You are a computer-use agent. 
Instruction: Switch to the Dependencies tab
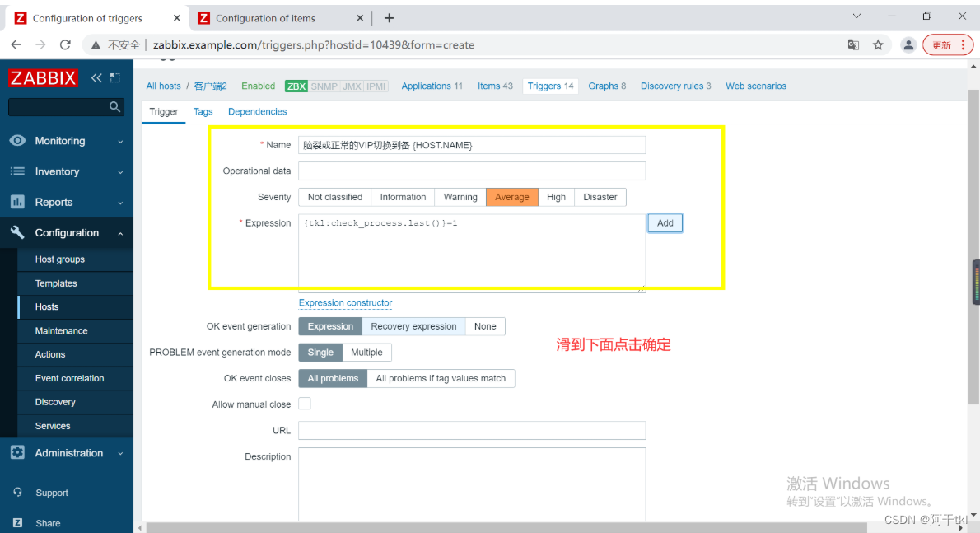(x=258, y=111)
